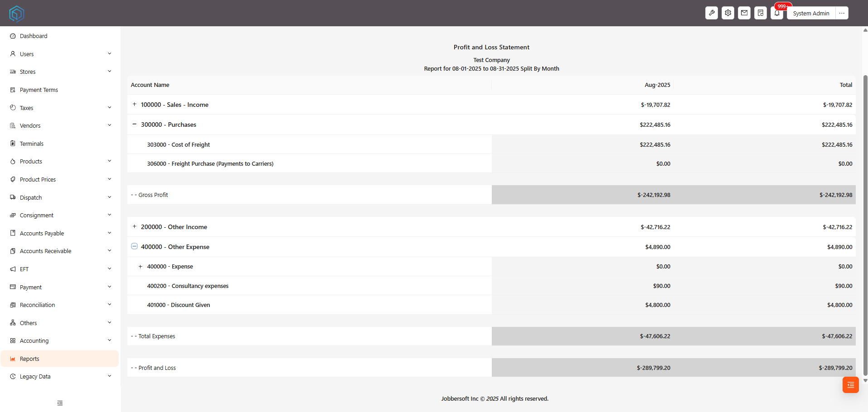Open notifications bell with 999+ badge
Image resolution: width=868 pixels, height=412 pixels.
pos(777,13)
